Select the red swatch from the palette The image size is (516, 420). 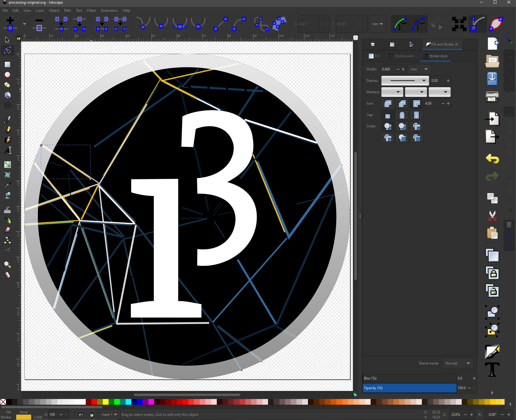point(94,402)
